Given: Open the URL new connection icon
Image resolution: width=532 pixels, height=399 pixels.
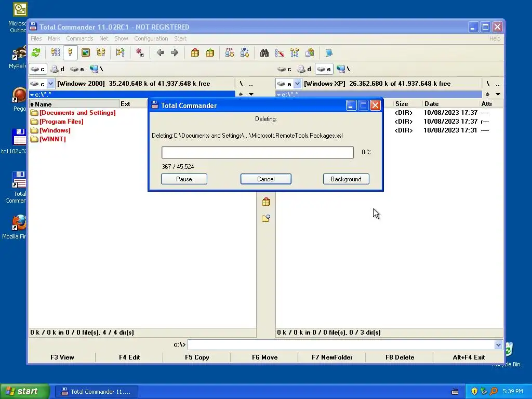Looking at the screenshot, I should tap(245, 52).
